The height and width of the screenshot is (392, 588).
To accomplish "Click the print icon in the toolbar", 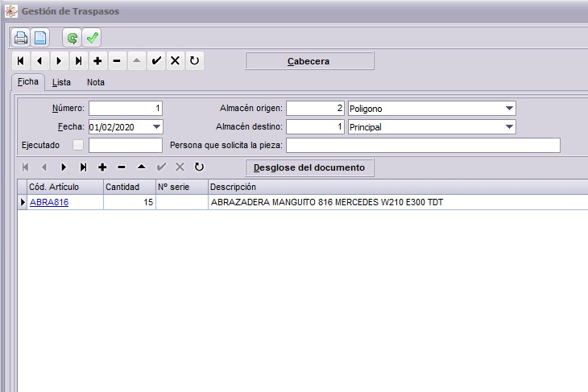I will pos(21,38).
